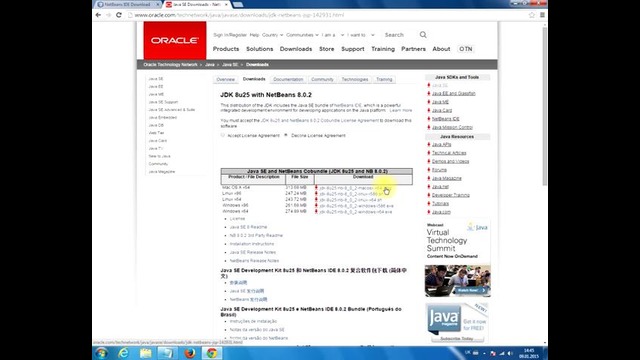Open the Products menu
This screenshot has width=640, height=360.
pos(226,49)
